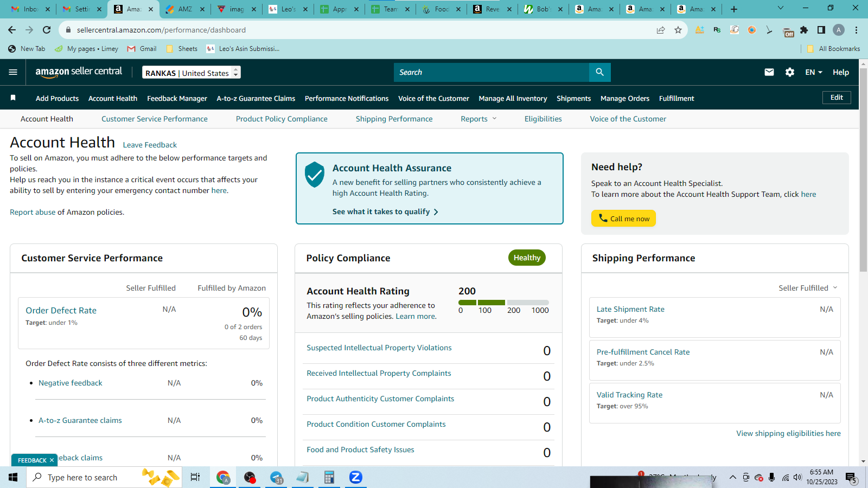Open the Order Defect Rate link
This screenshot has width=868, height=488.
(61, 310)
